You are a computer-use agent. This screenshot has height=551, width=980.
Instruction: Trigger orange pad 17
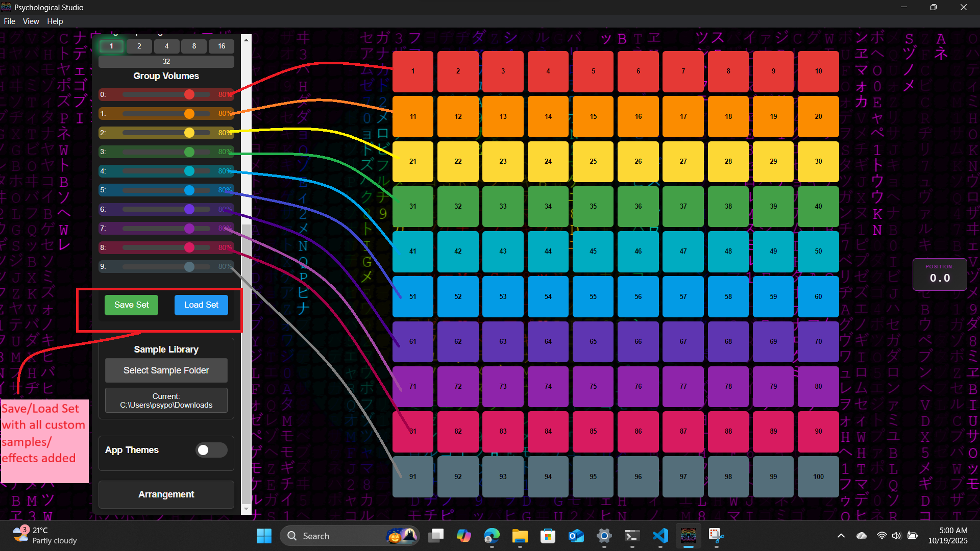coord(683,116)
